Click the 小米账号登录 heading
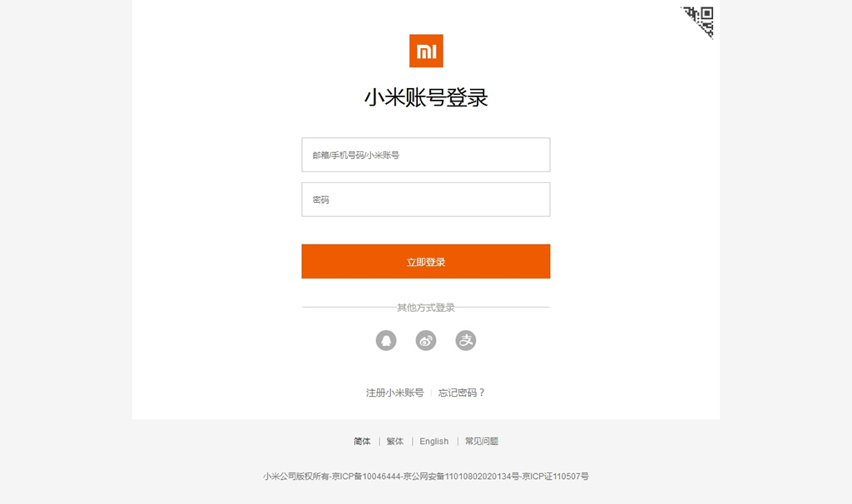Image resolution: width=852 pixels, height=504 pixels. (426, 98)
